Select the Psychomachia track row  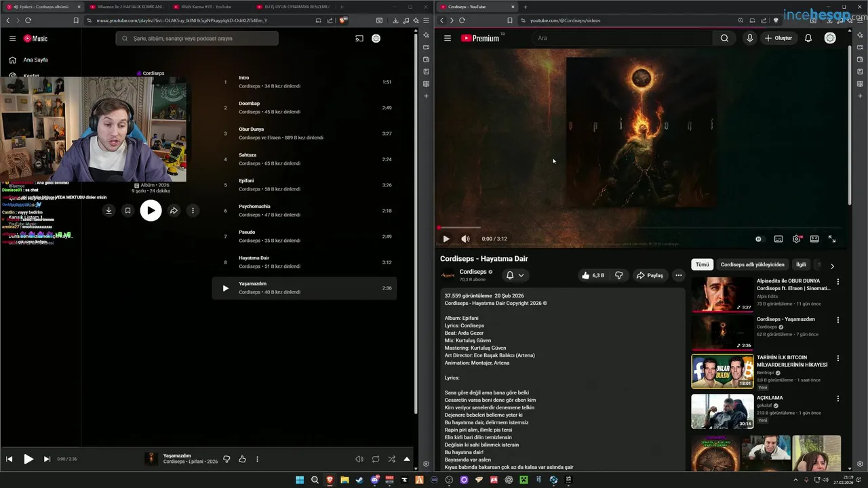click(304, 211)
